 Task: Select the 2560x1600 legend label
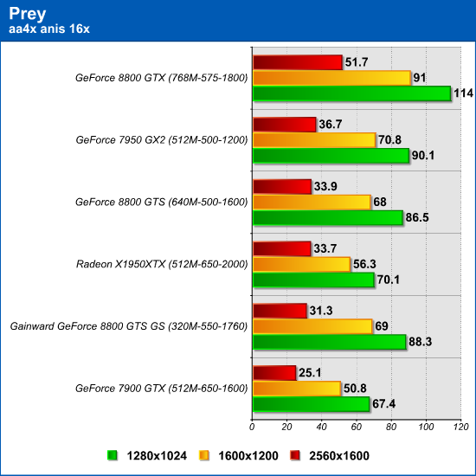click(x=339, y=455)
